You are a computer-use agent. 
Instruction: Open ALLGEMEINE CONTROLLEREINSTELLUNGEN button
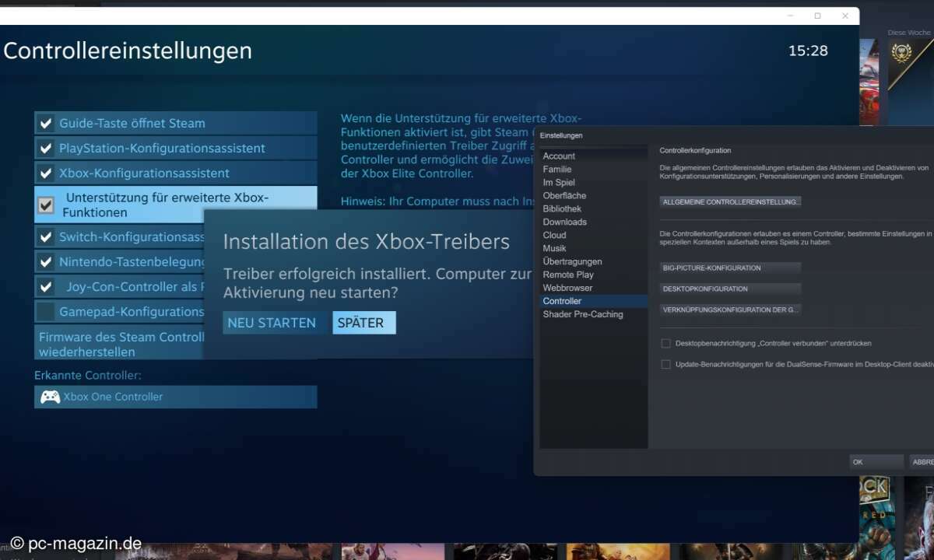[x=730, y=201]
